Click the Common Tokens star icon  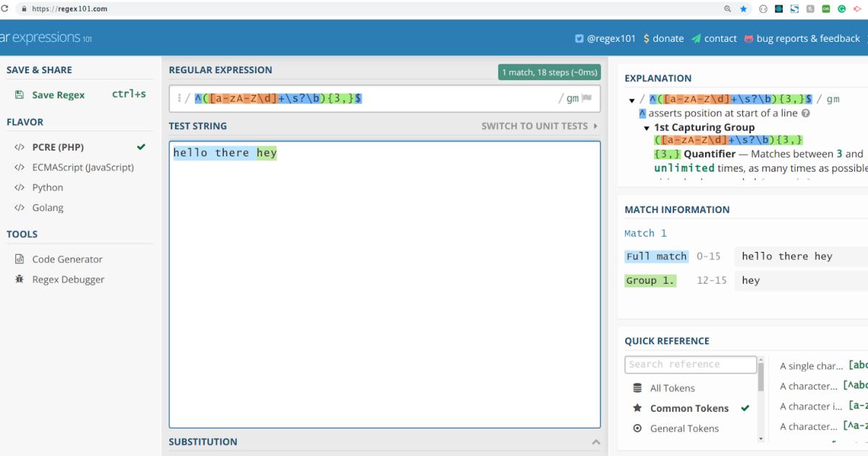(637, 408)
